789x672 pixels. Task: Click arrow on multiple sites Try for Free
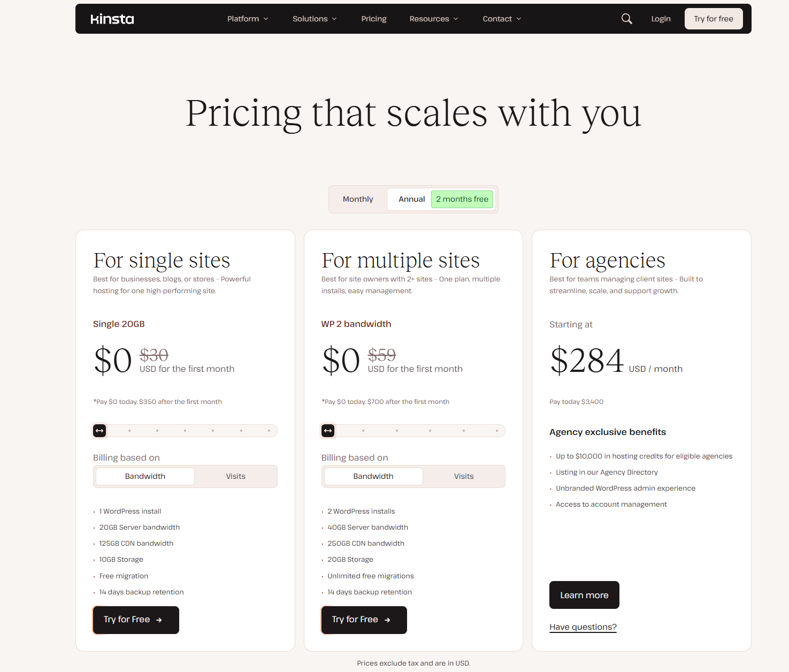(x=387, y=620)
